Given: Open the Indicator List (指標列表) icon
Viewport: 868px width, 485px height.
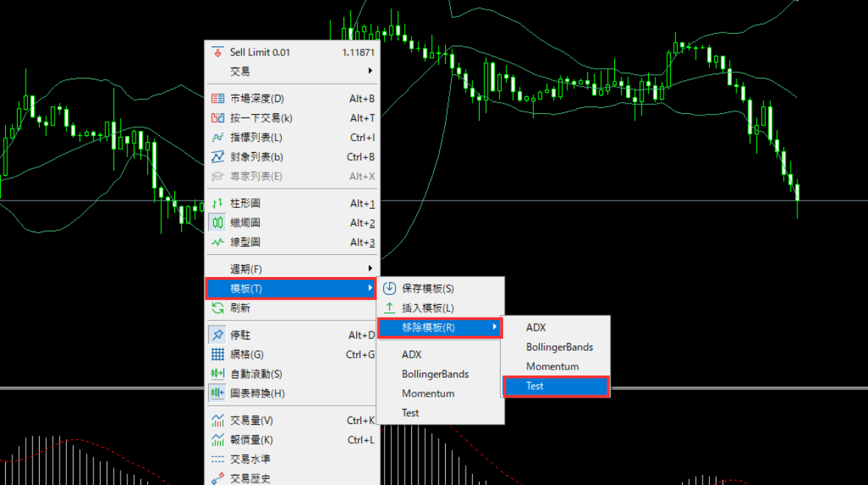Looking at the screenshot, I should tap(217, 137).
